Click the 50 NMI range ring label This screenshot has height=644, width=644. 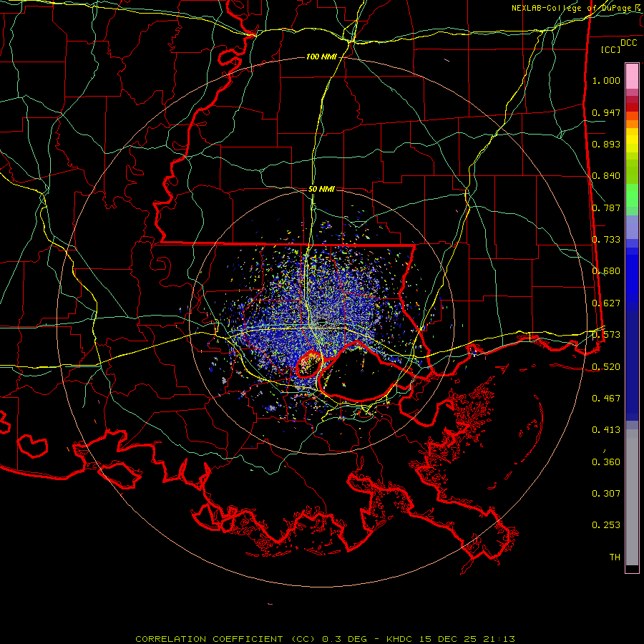(x=321, y=190)
